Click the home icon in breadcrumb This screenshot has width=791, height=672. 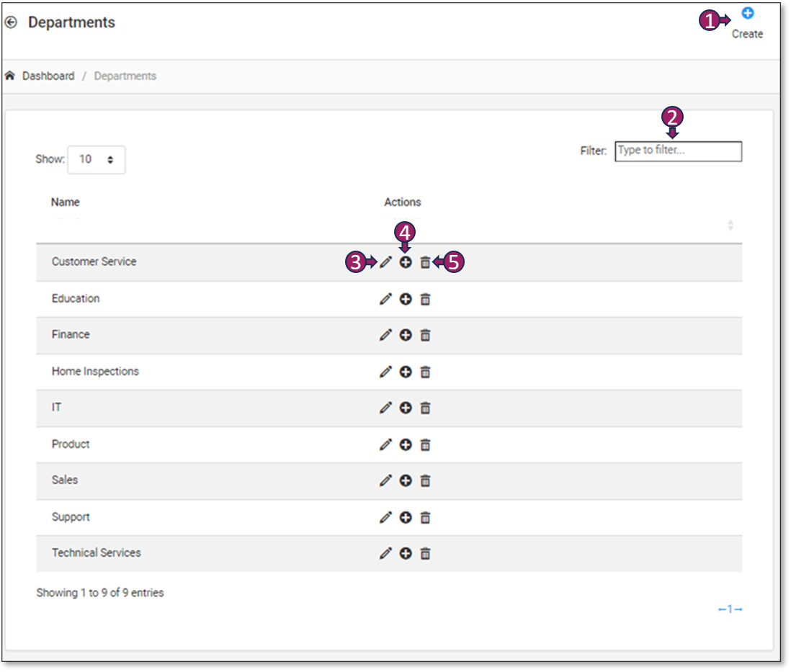click(x=11, y=76)
